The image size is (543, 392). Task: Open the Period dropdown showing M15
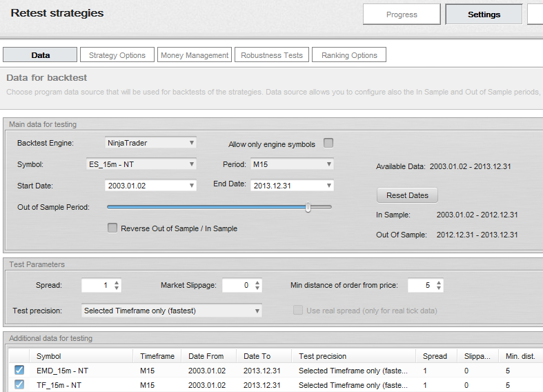click(x=292, y=164)
